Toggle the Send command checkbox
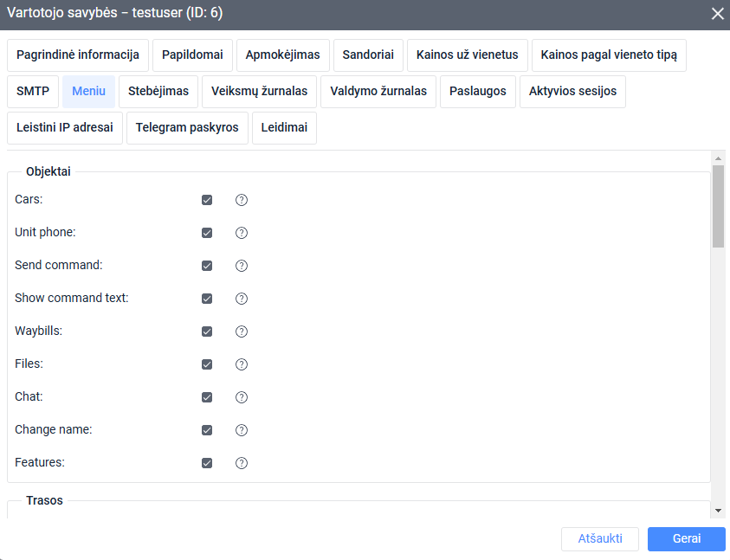This screenshot has height=560, width=730. click(x=207, y=266)
